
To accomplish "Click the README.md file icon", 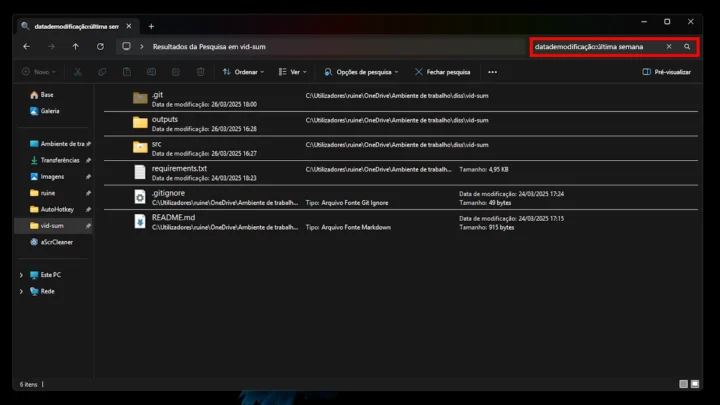I will coord(140,221).
